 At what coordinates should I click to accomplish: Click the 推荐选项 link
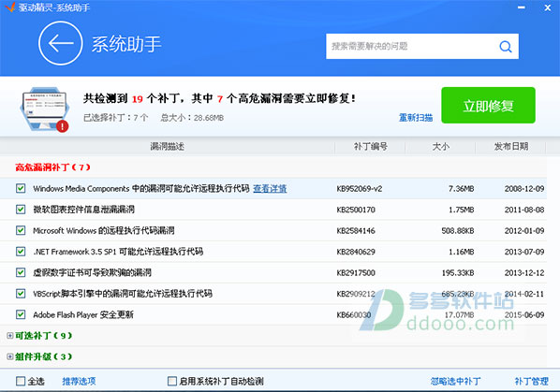[79, 381]
